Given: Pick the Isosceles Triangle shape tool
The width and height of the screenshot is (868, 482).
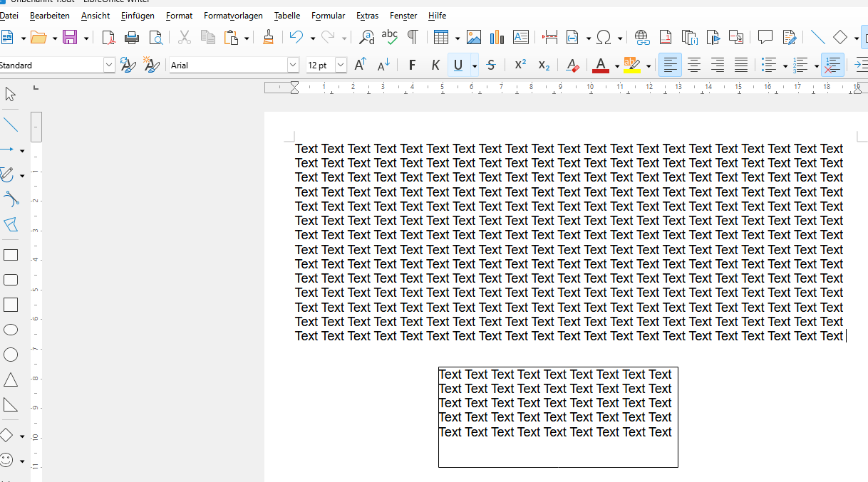Looking at the screenshot, I should [11, 379].
